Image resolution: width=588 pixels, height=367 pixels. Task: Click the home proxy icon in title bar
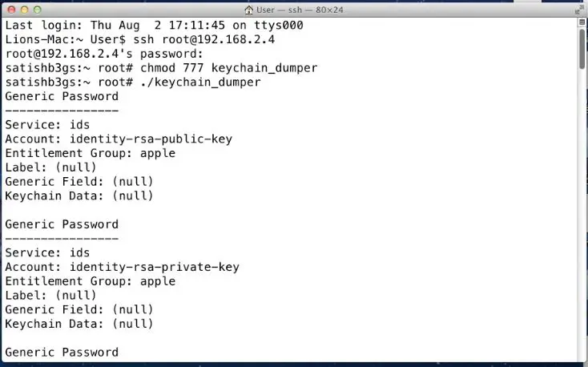point(249,9)
